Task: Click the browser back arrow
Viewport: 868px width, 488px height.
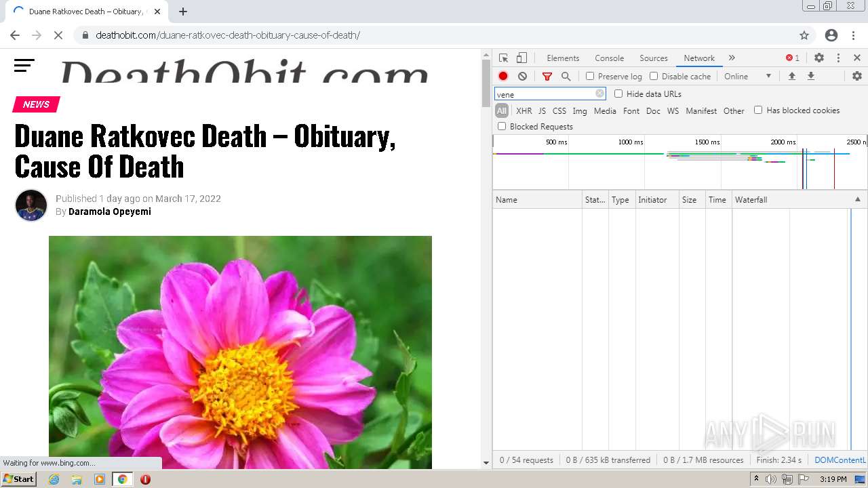Action: tap(15, 35)
